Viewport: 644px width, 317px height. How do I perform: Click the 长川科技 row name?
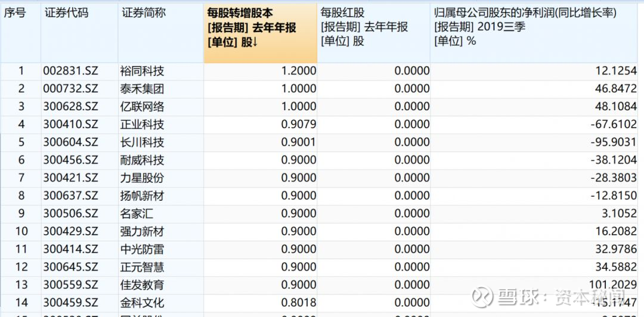click(x=142, y=142)
